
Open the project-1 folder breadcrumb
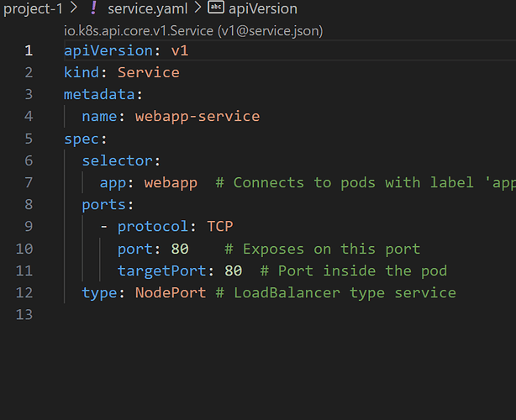(32, 8)
